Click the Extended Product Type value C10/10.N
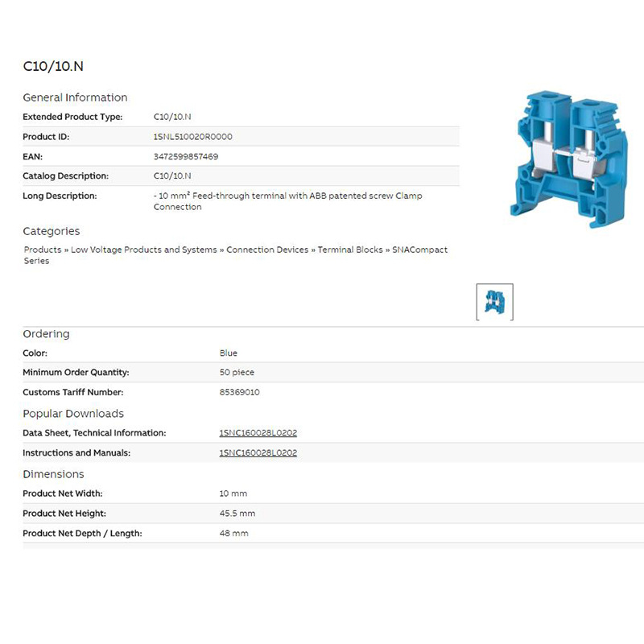Screen dimensions: 644x644 pos(172,117)
